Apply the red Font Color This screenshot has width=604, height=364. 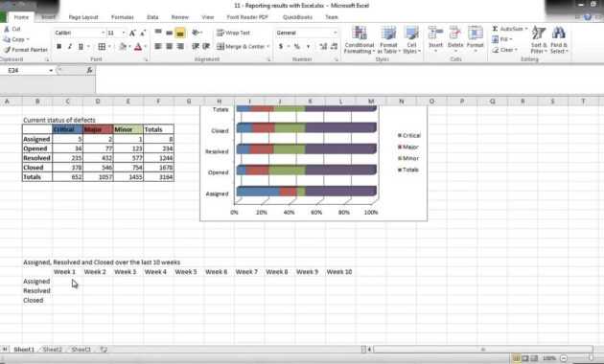click(x=138, y=47)
